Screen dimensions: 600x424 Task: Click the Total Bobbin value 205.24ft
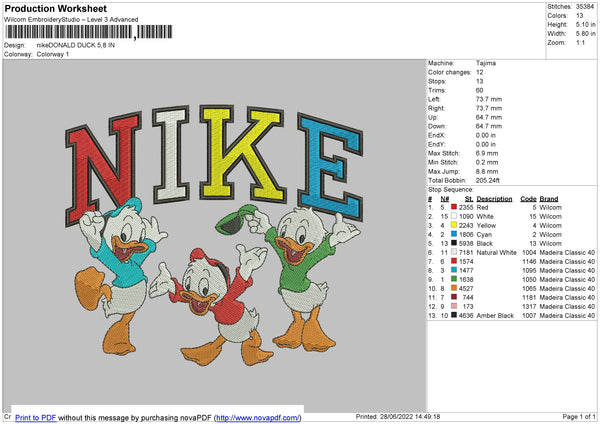[488, 180]
